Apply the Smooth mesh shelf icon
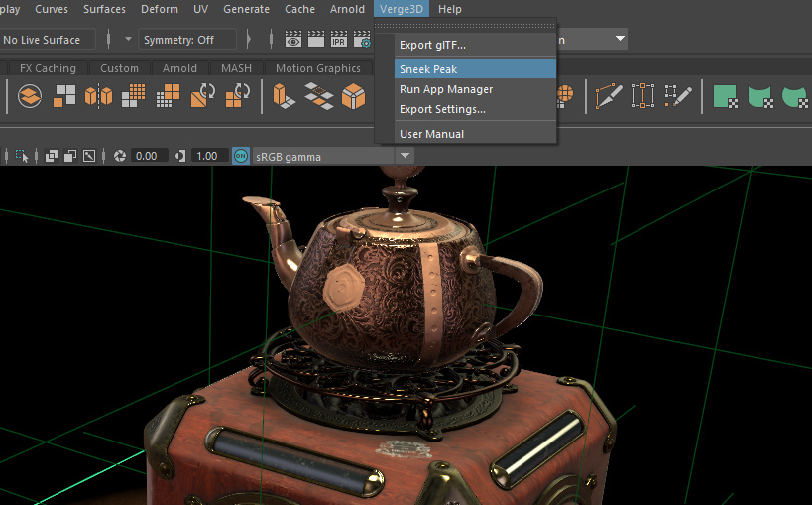 134,96
